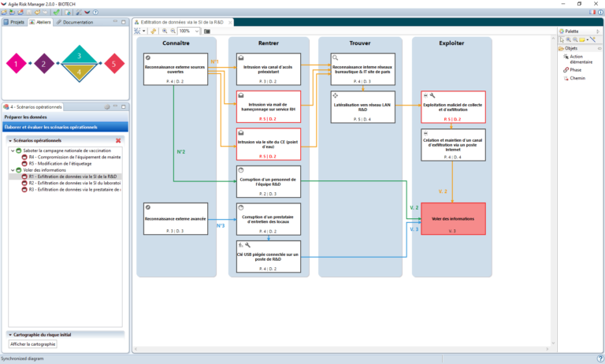Click the undo arrow toolbar icon
The height and width of the screenshot is (364, 605).
coord(38,13)
